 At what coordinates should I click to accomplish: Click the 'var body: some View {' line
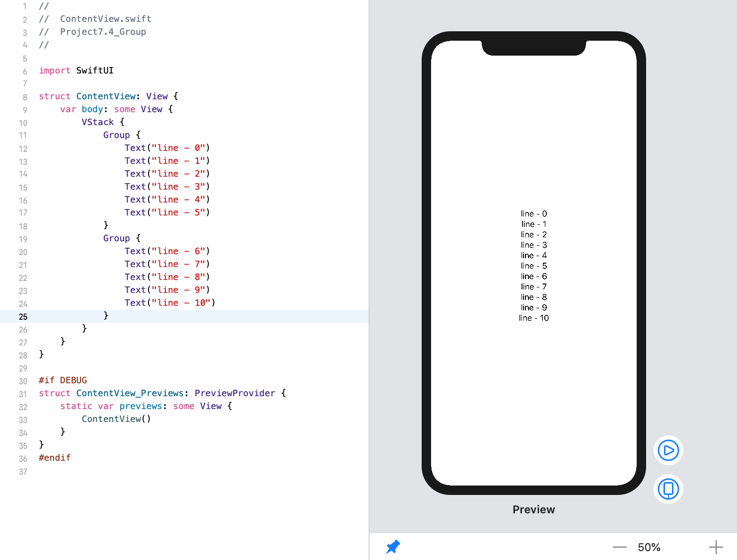pos(117,109)
